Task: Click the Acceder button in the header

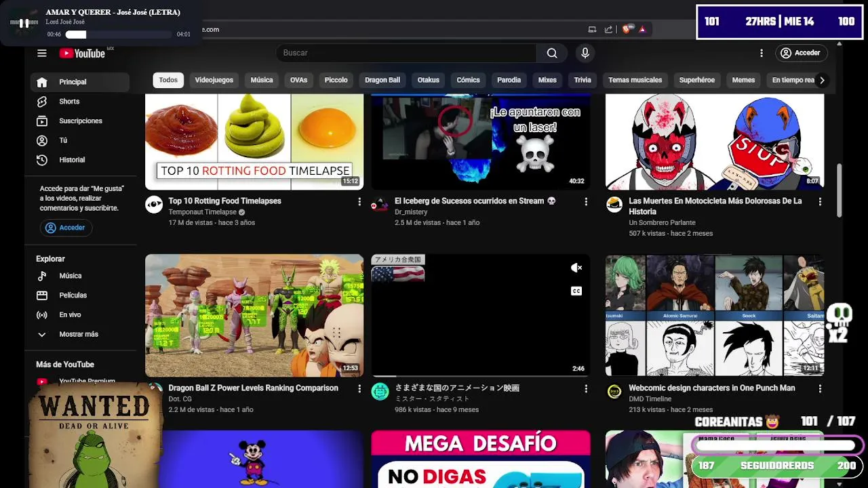Action: [x=800, y=53]
